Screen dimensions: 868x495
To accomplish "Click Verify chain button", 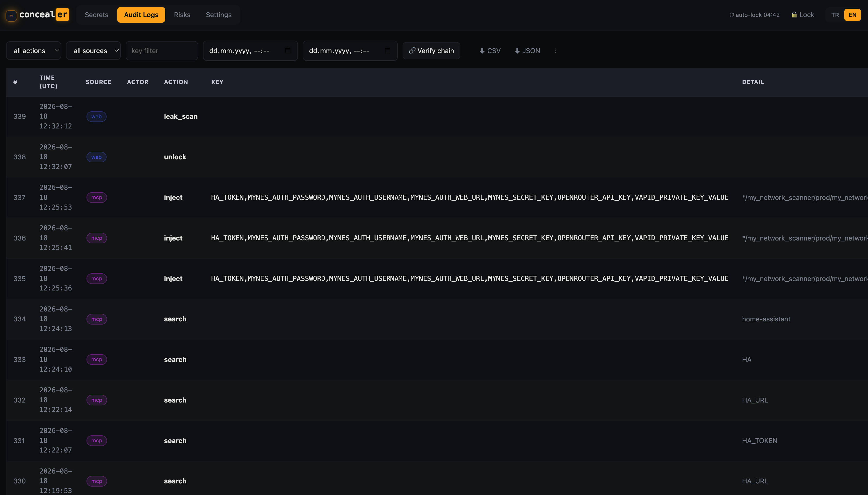I will 431,51.
